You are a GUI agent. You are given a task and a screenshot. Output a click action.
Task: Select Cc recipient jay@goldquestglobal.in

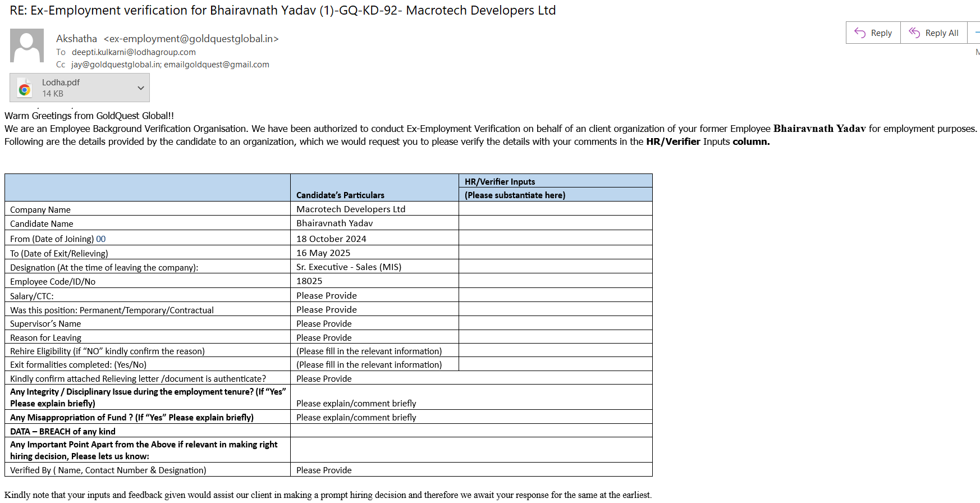[116, 65]
